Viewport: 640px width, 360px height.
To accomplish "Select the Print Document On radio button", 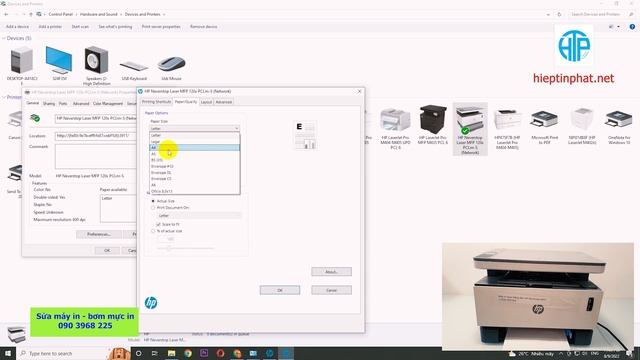I will click(153, 208).
